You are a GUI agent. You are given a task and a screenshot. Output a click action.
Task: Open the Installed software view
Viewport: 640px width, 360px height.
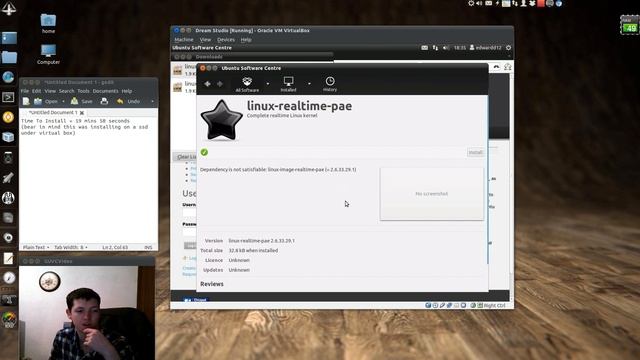[289, 84]
